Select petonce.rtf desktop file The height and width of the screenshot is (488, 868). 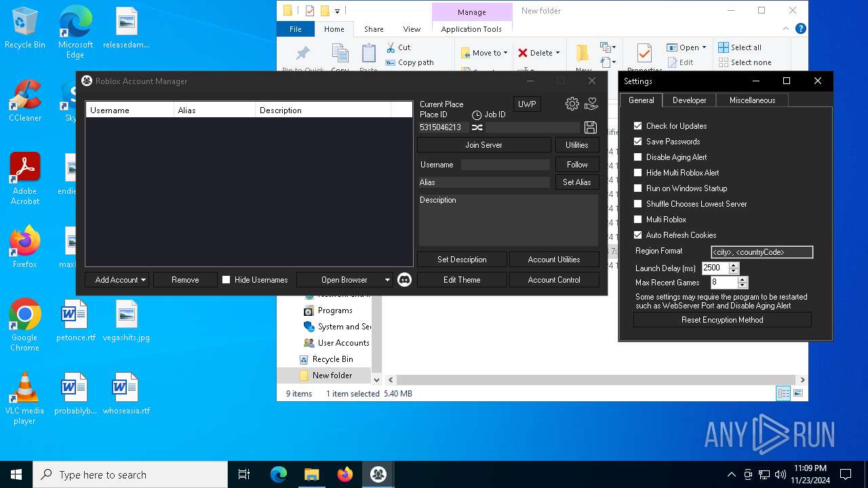[x=75, y=321]
